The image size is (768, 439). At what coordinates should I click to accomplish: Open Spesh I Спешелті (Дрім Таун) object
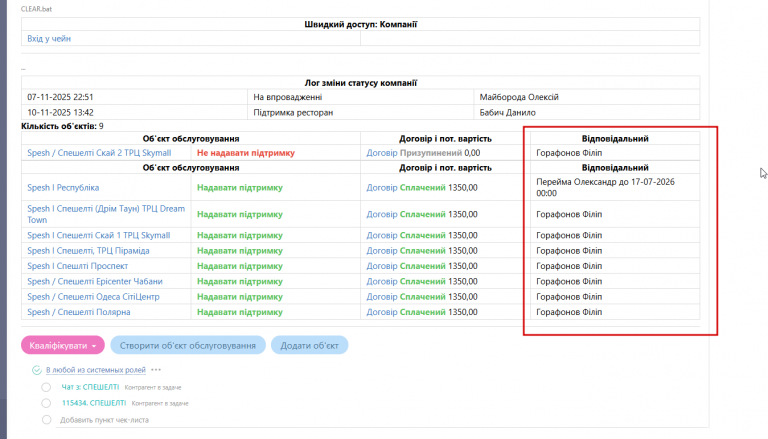[106, 214]
